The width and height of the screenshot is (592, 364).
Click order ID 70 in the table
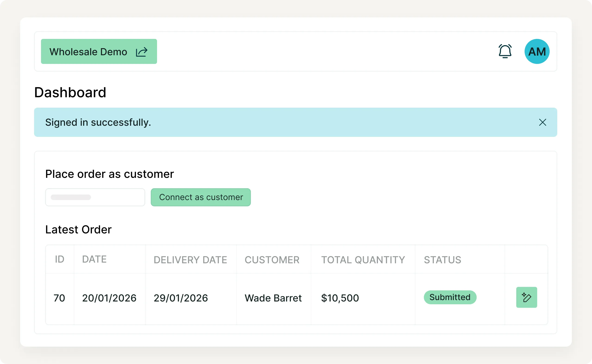(x=59, y=298)
